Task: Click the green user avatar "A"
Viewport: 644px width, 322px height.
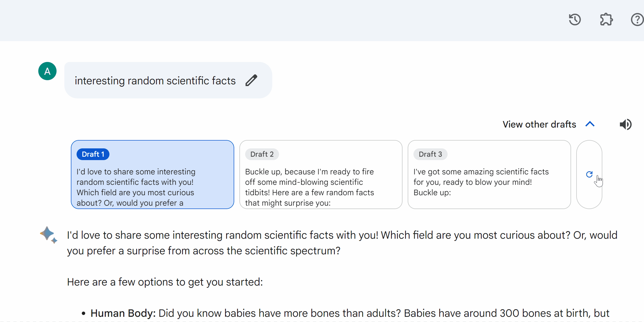Action: 47,71
